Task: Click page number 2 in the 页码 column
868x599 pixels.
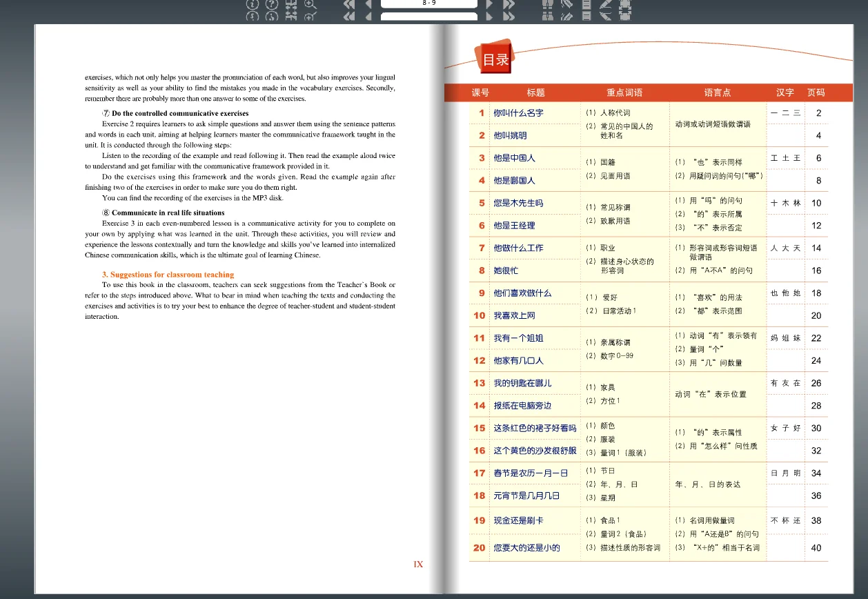Action: point(818,113)
